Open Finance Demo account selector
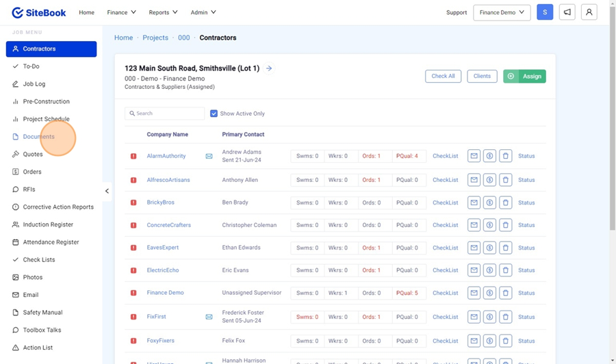Image resolution: width=616 pixels, height=364 pixels. [x=502, y=12]
